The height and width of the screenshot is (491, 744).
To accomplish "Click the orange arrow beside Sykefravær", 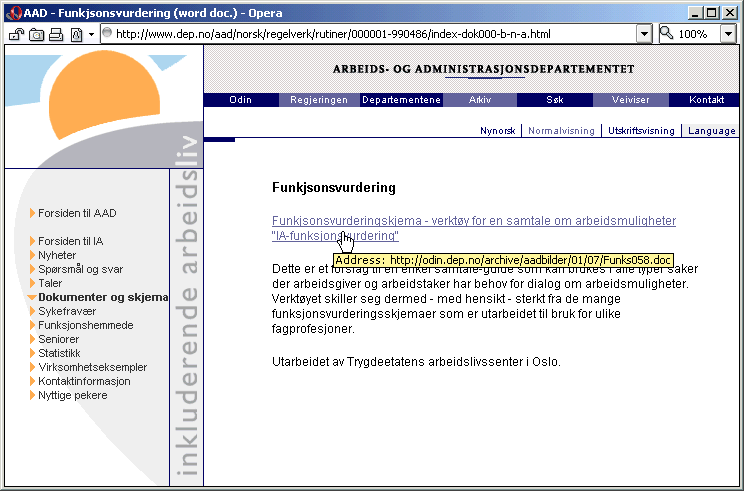I will click(x=32, y=311).
